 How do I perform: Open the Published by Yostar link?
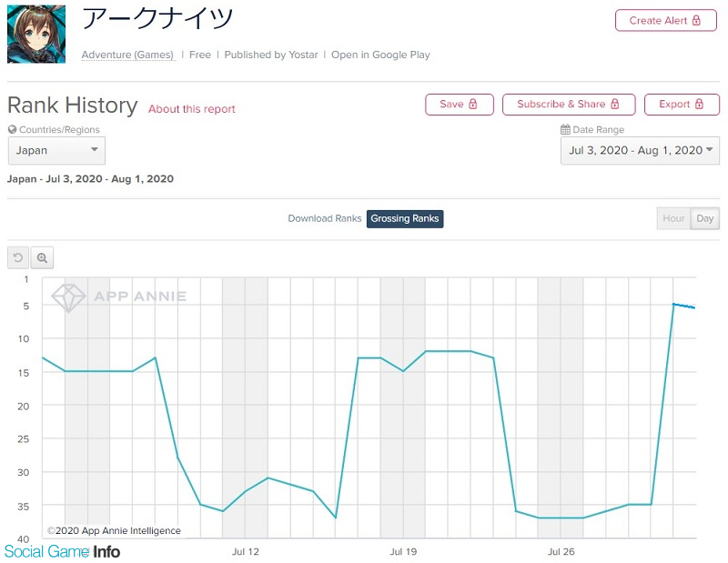[271, 55]
